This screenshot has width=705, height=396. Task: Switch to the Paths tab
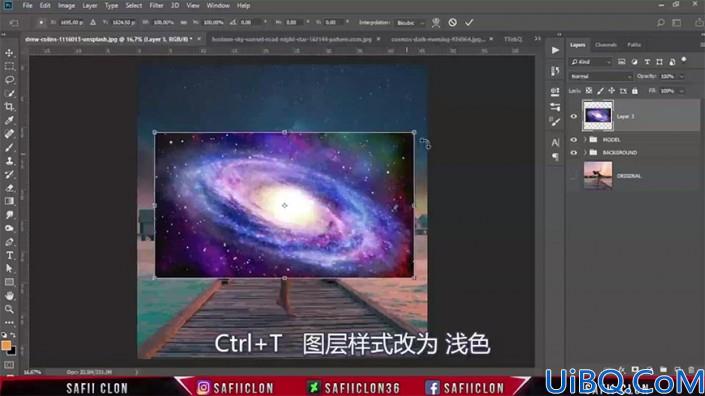[x=634, y=45]
